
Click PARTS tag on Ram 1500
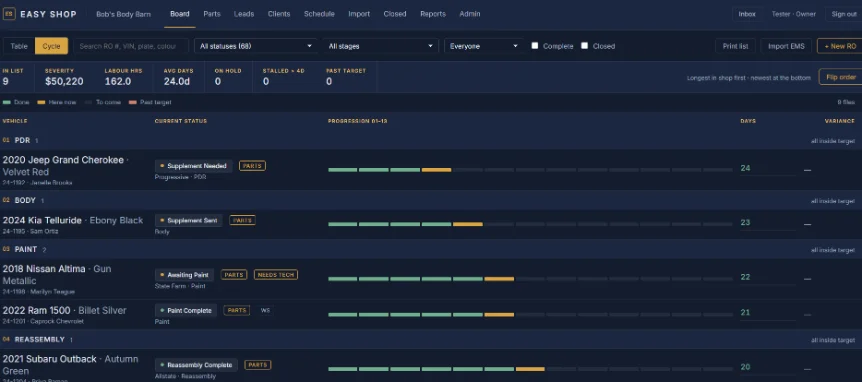tap(237, 311)
